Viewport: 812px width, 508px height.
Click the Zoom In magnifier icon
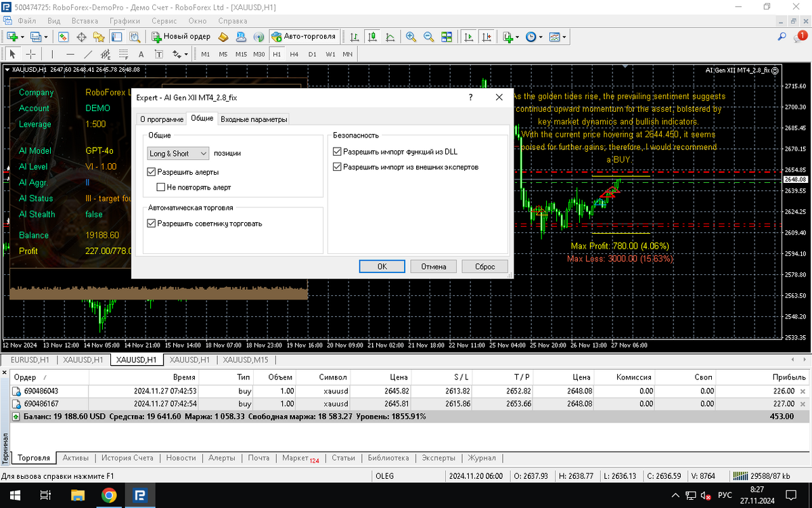[411, 37]
